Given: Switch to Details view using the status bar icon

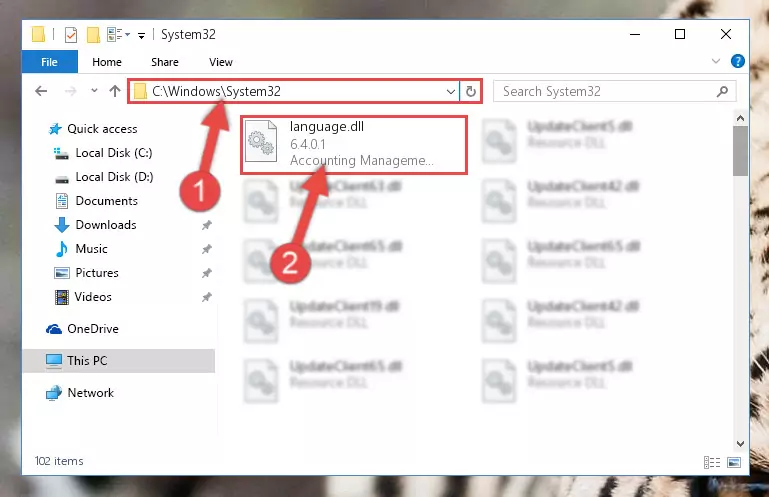Looking at the screenshot, I should (x=712, y=462).
